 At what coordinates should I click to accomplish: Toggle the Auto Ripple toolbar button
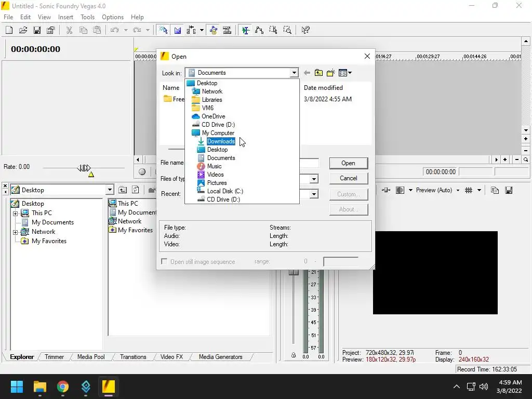point(191,30)
